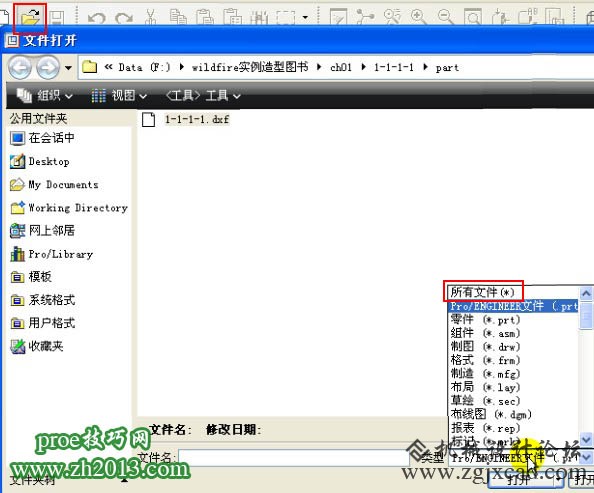Click the Forward navigation arrow

[47, 68]
